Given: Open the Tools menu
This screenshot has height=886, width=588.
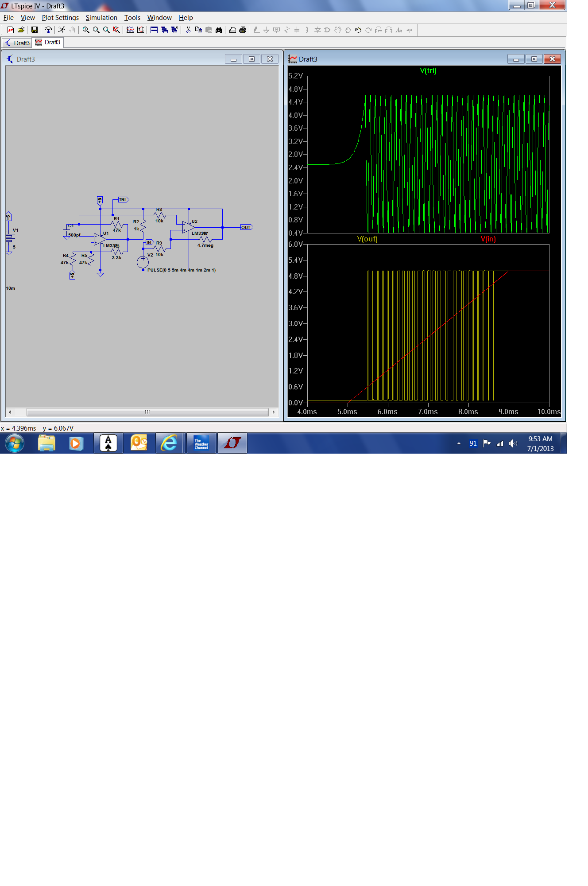Looking at the screenshot, I should tap(132, 18).
